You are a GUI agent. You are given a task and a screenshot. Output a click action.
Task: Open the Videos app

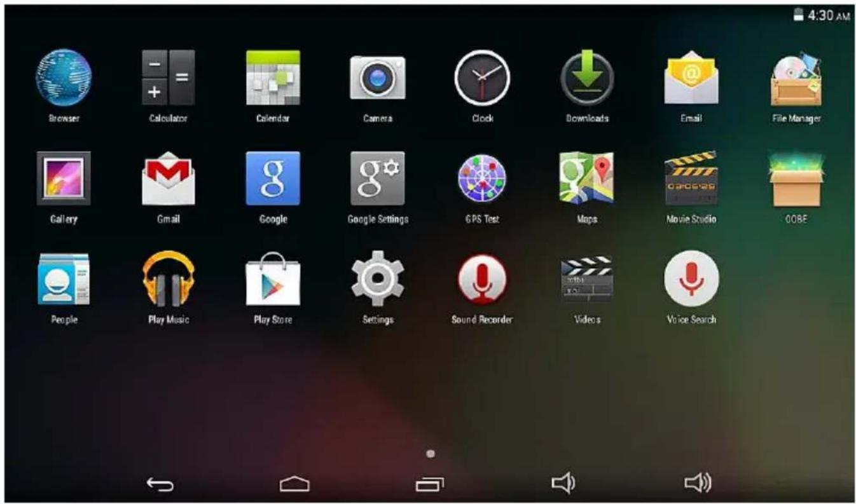point(587,279)
